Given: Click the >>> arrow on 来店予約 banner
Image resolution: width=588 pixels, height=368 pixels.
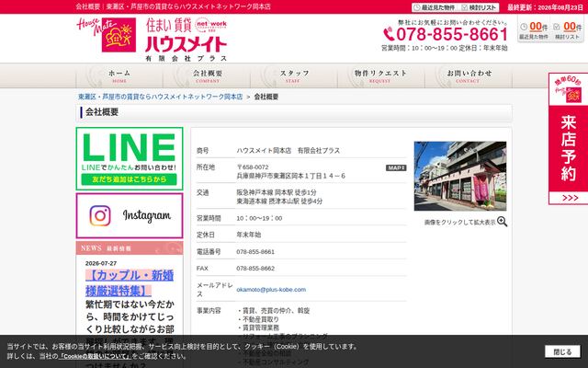Looking at the screenshot, I should pyautogui.click(x=570, y=198).
